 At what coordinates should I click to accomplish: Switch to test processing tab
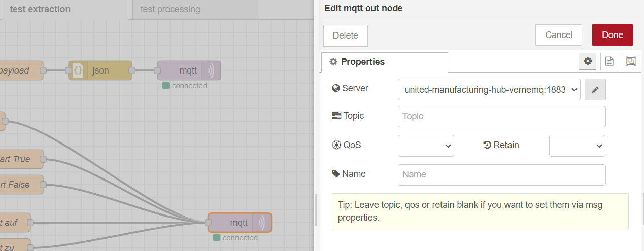pyautogui.click(x=171, y=9)
